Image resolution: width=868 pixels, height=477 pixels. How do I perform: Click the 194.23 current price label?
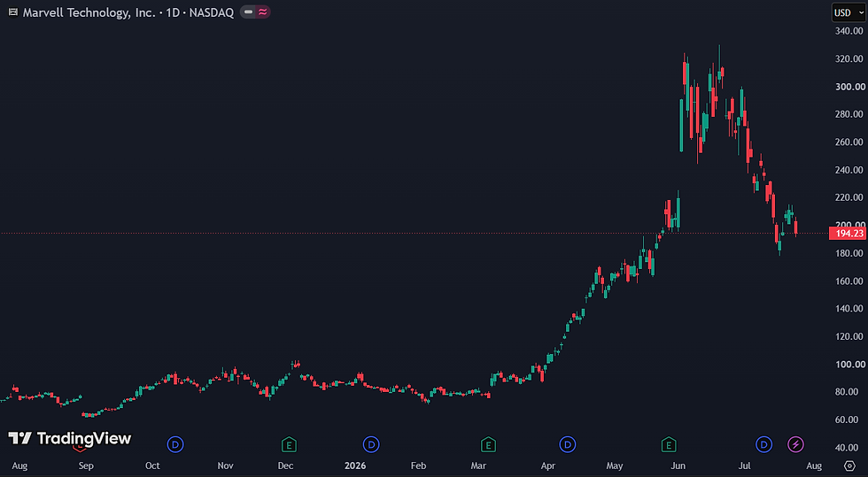pyautogui.click(x=849, y=234)
